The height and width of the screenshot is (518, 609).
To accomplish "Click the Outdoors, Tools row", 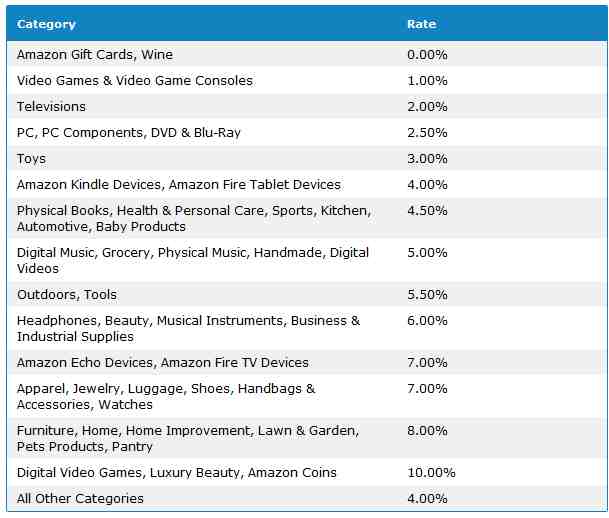I will click(307, 295).
